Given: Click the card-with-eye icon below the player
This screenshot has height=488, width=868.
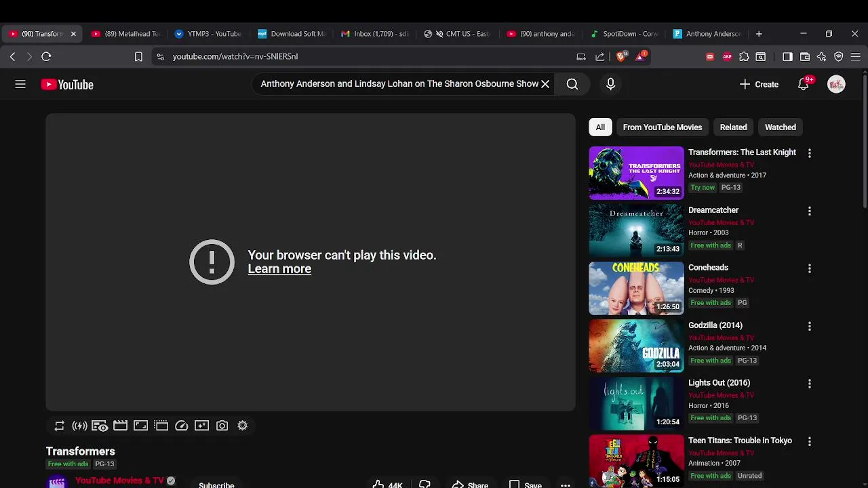Looking at the screenshot, I should coord(100,426).
